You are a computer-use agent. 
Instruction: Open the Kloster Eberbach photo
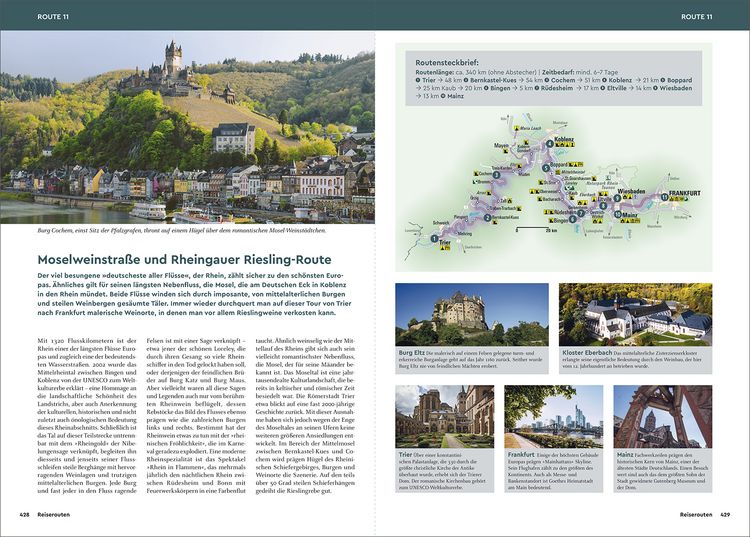635,315
